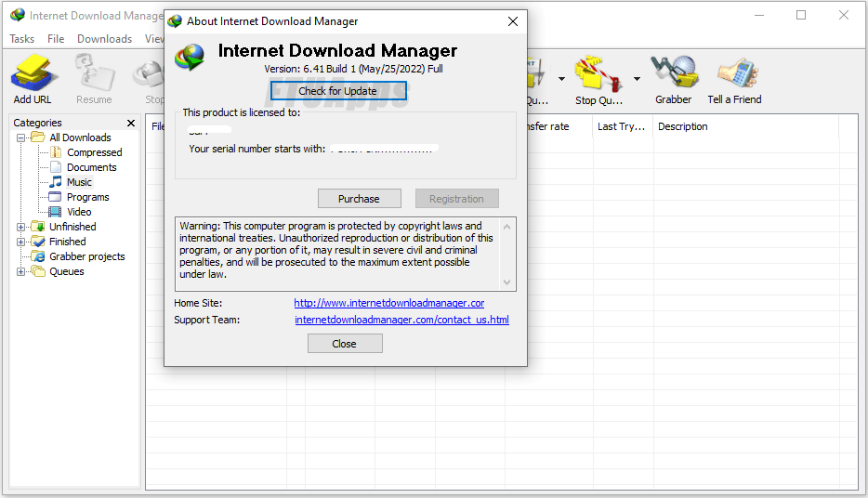Open the Grabber tool
868x498 pixels.
pyautogui.click(x=674, y=72)
